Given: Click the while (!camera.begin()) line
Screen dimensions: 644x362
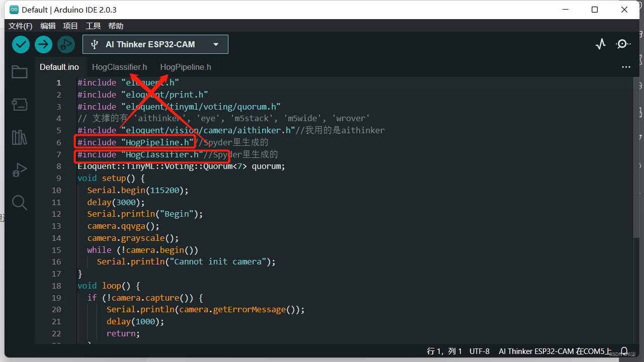Looking at the screenshot, I should click(142, 250).
